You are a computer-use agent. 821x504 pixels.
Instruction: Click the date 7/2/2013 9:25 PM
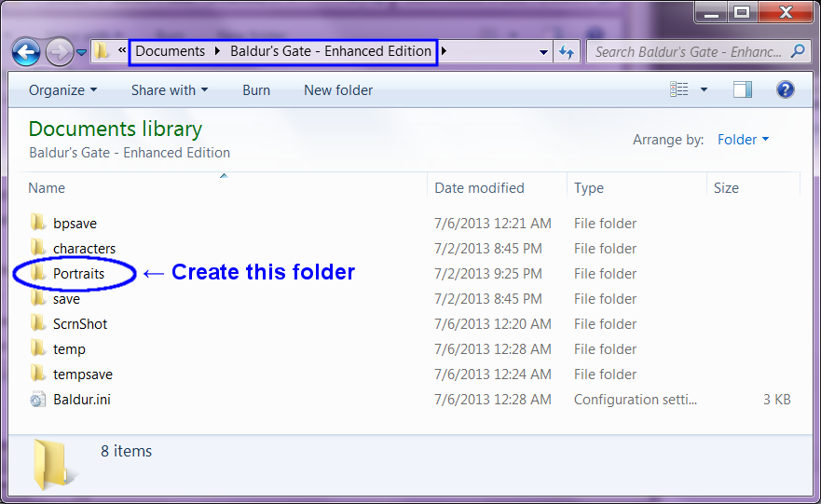[x=488, y=274]
